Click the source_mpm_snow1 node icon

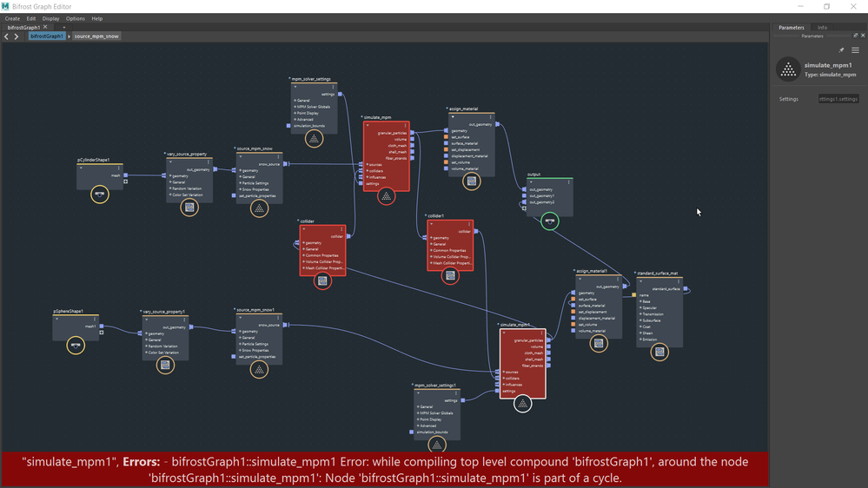coord(259,370)
